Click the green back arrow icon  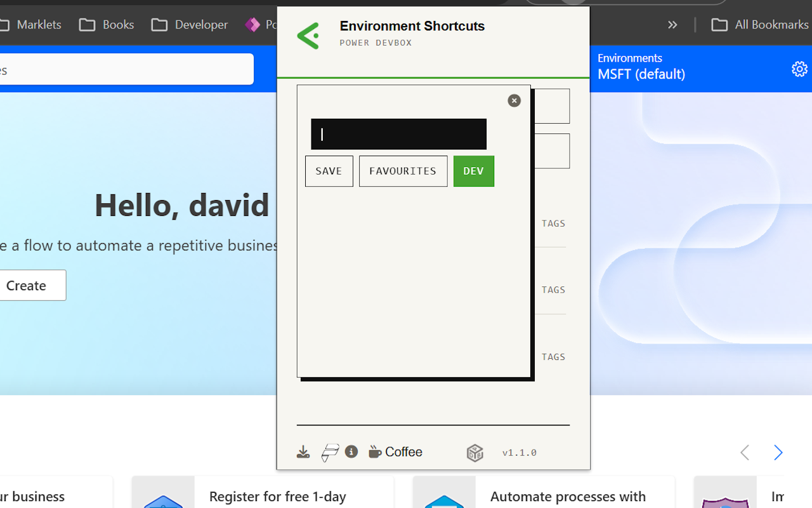[308, 36]
